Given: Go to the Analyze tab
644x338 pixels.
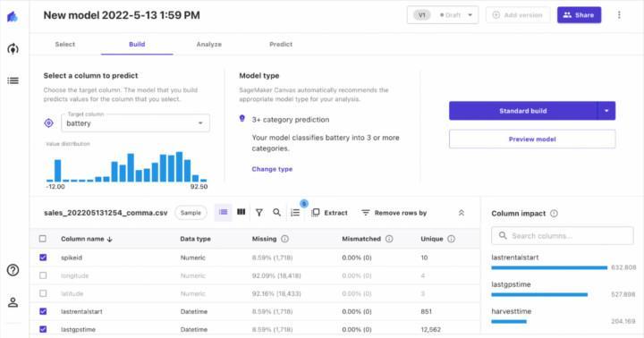Looking at the screenshot, I should click(x=208, y=44).
